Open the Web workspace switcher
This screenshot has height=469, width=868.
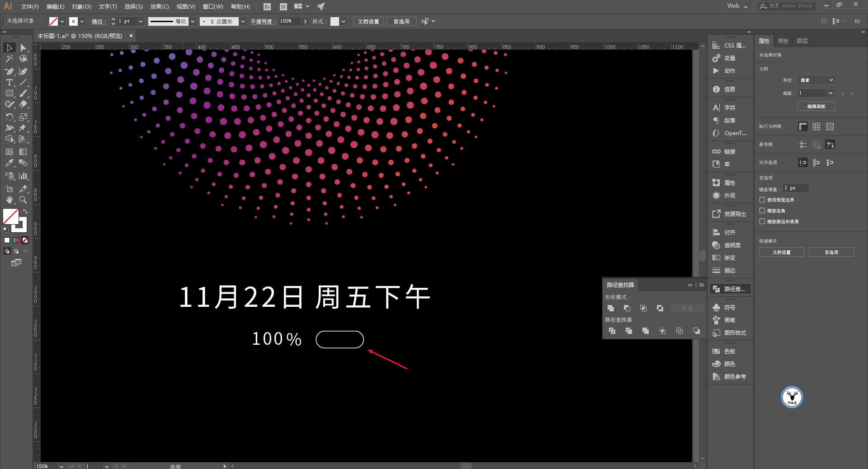tap(738, 6)
